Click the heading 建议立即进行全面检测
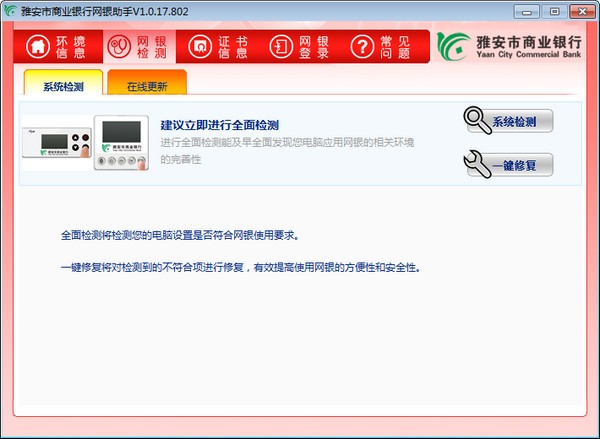600x439 pixels. click(220, 125)
